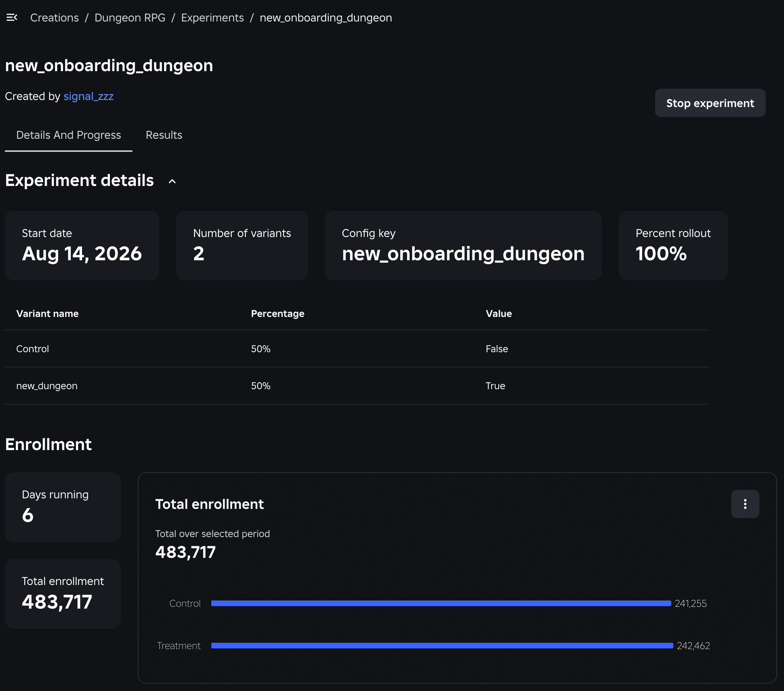Collapse the Experiment details section chevron

click(x=172, y=181)
